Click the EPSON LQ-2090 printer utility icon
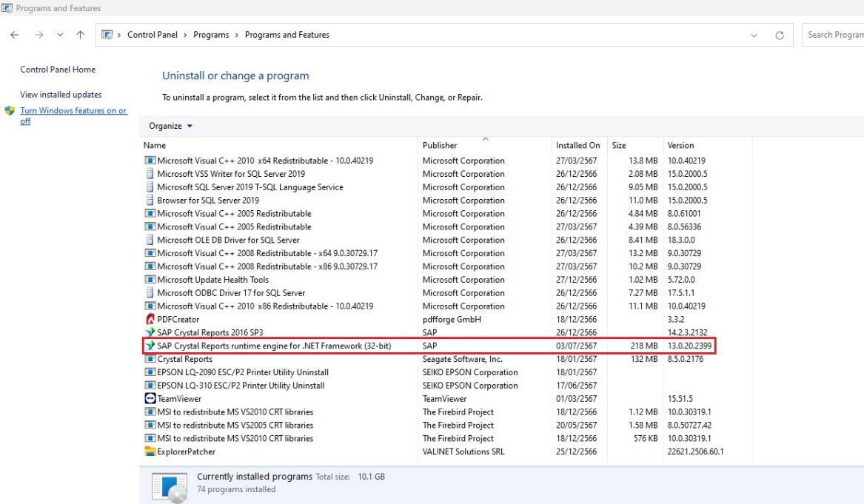This screenshot has height=504, width=864. [150, 372]
